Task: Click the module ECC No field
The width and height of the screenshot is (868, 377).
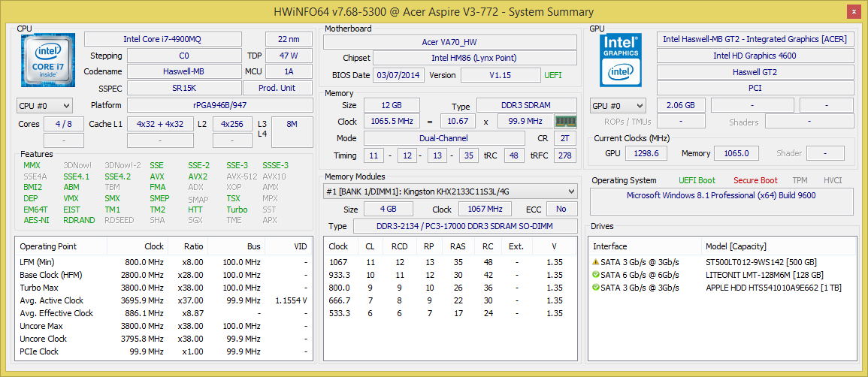Action: pyautogui.click(x=561, y=209)
